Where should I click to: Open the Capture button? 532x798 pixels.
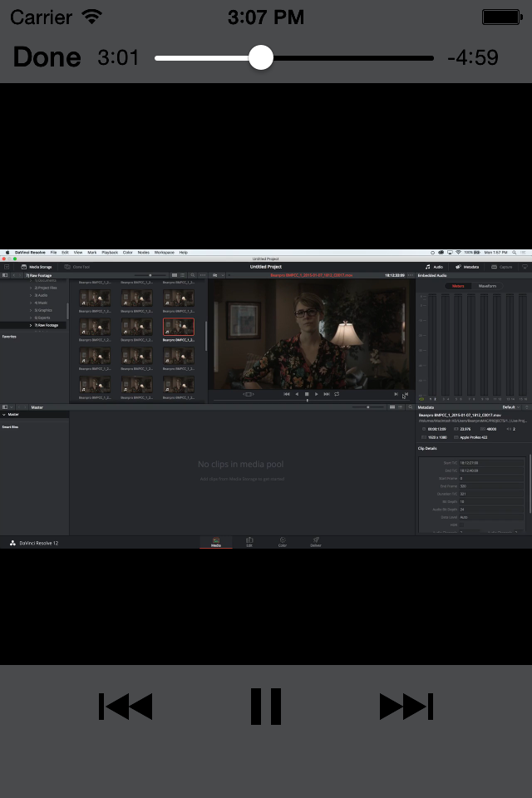point(501,267)
